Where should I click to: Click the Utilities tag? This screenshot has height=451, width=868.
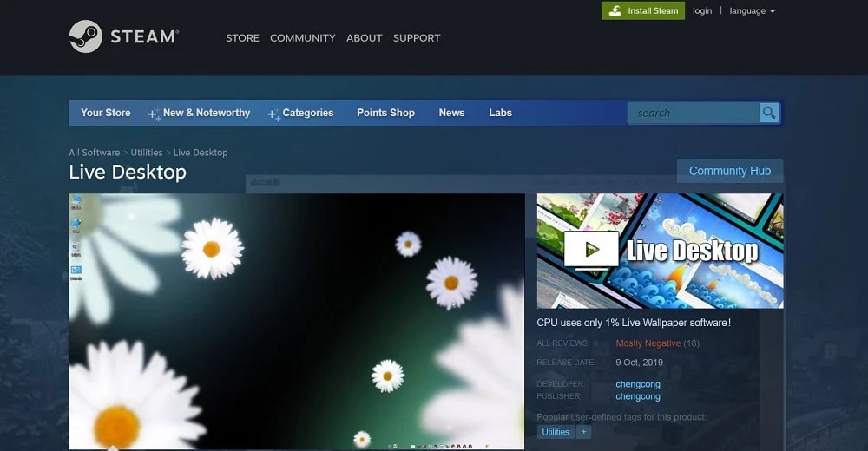[556, 432]
